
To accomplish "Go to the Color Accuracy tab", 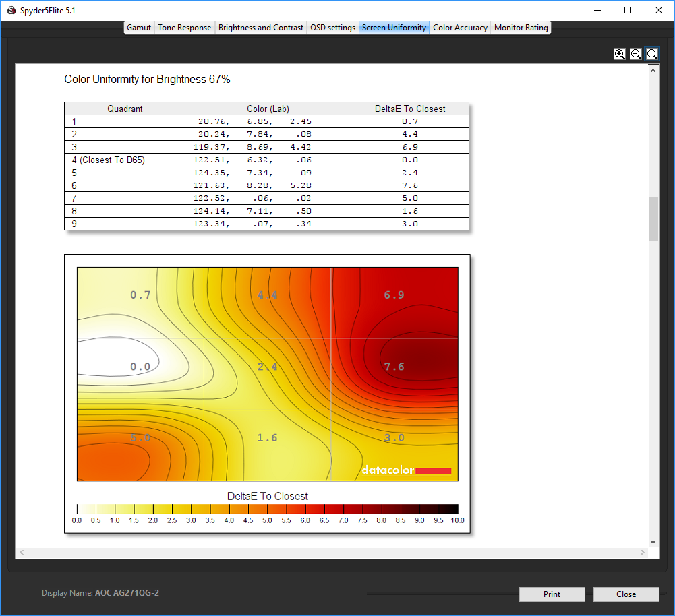I will (x=460, y=28).
